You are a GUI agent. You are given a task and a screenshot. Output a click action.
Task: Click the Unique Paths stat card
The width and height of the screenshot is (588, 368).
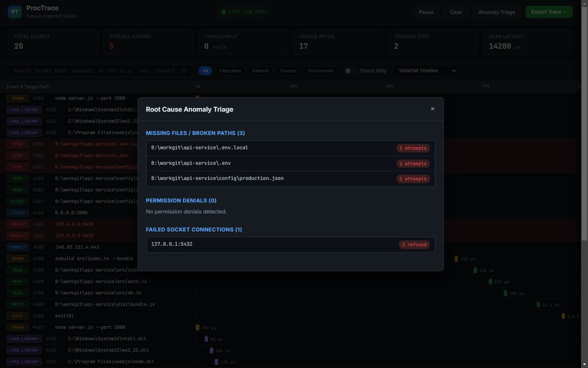click(x=338, y=42)
